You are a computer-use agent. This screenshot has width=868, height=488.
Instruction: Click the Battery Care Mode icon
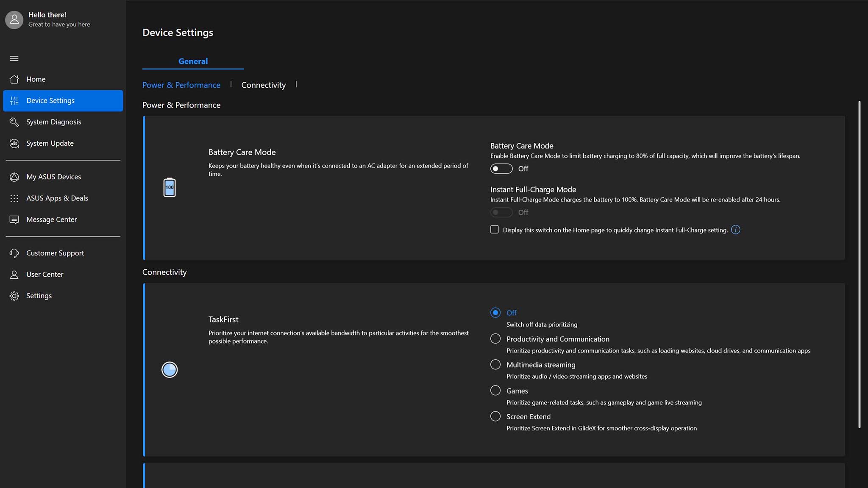pyautogui.click(x=169, y=187)
